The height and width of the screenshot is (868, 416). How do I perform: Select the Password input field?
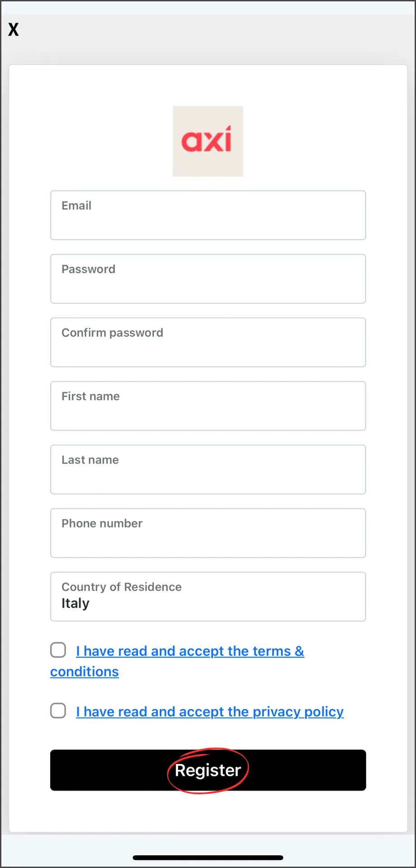coord(208,279)
